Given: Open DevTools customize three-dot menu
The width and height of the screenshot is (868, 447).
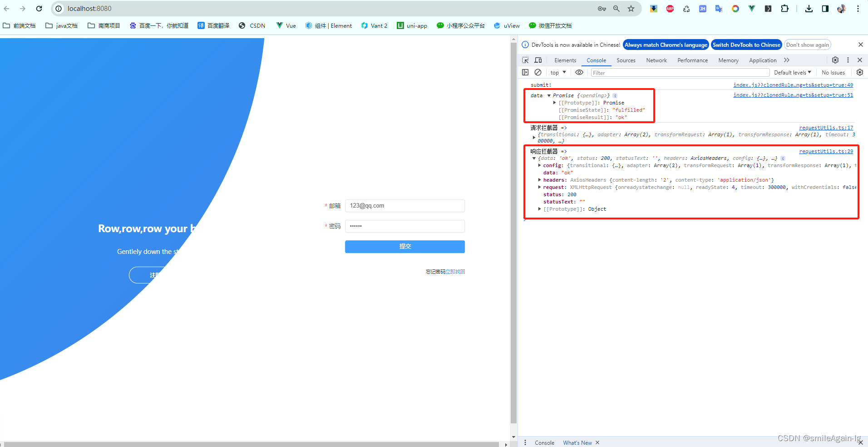Looking at the screenshot, I should click(848, 60).
